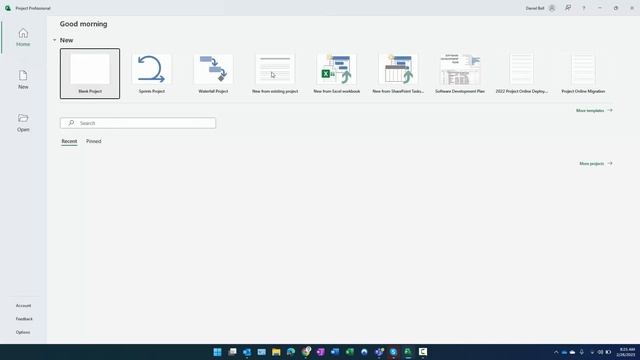Select New from Excel workbook
The image size is (640, 360).
coord(337,73)
